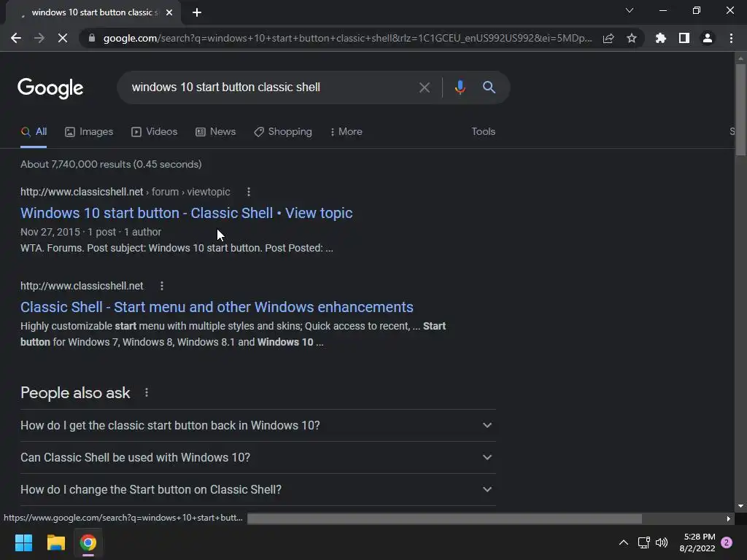Expand 'How do I change the Start button'
747x560 pixels.
(258, 489)
